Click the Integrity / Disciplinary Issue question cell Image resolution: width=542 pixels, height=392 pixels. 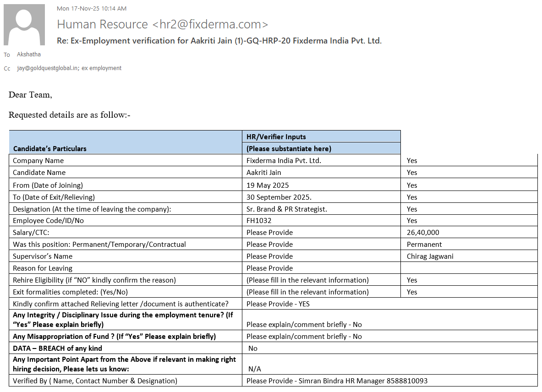[x=126, y=320]
